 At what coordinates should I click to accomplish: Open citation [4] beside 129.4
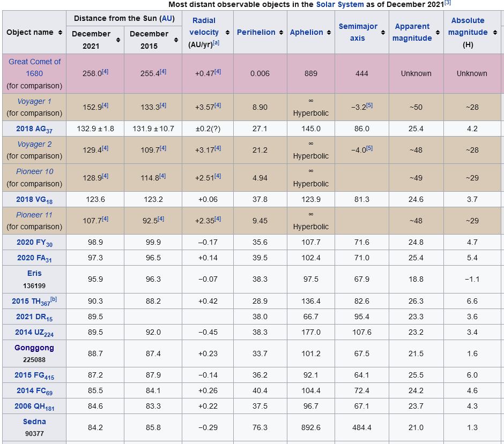click(105, 148)
